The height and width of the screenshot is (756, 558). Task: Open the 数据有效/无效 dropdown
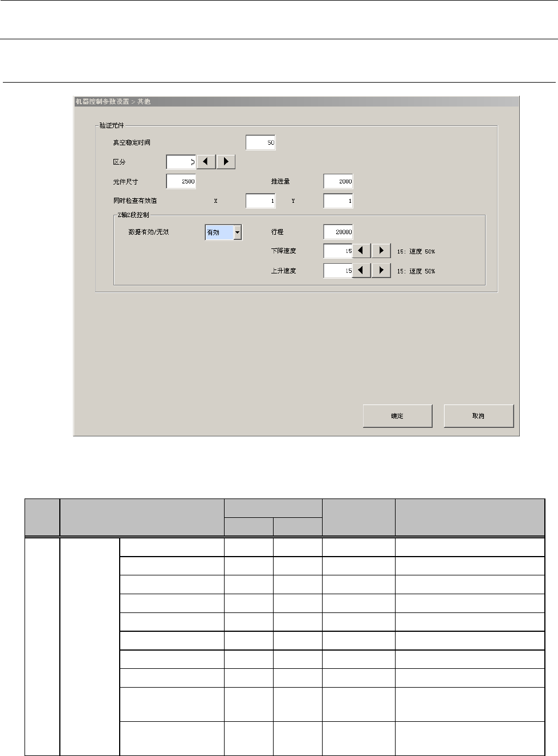[x=238, y=232]
